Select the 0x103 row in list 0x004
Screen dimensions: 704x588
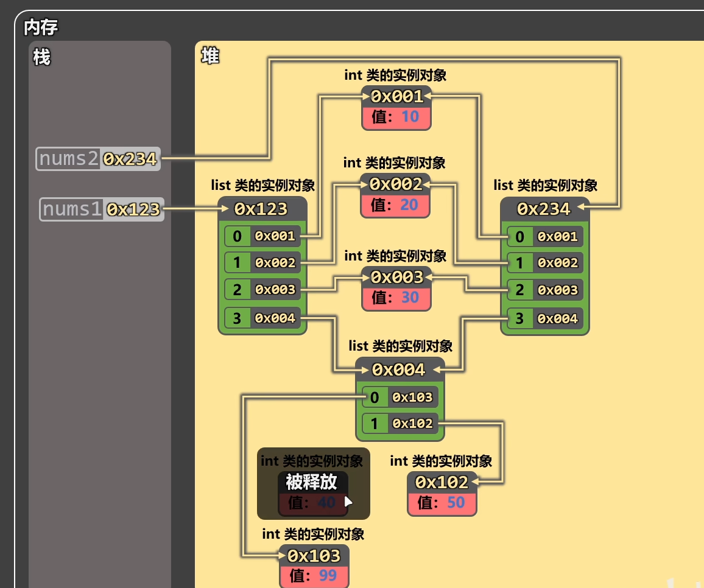point(400,397)
